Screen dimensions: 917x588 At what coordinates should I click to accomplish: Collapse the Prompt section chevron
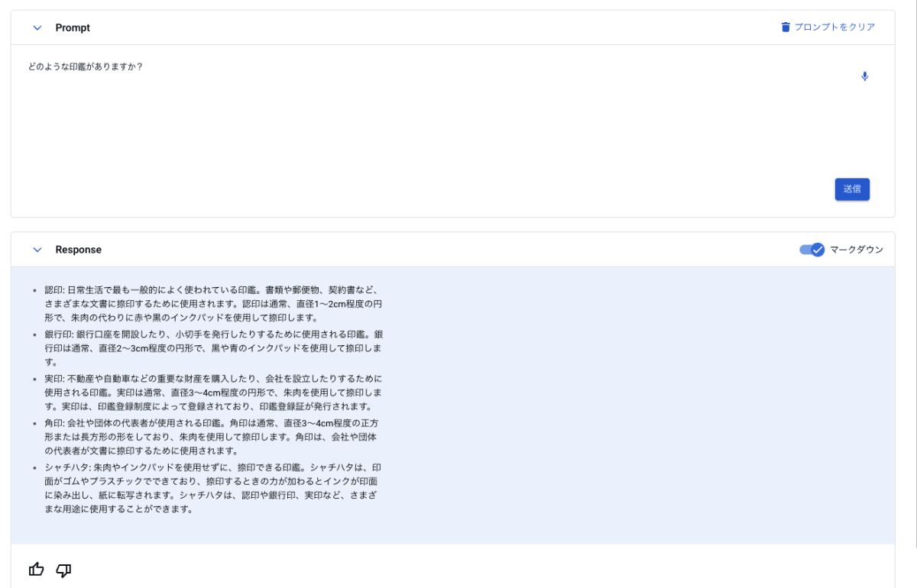pyautogui.click(x=37, y=27)
